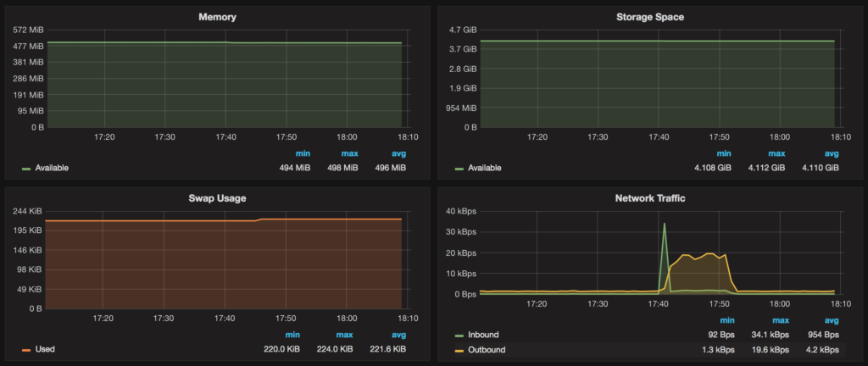
Task: Open the Swap Usage panel title menu
Action: (x=217, y=198)
